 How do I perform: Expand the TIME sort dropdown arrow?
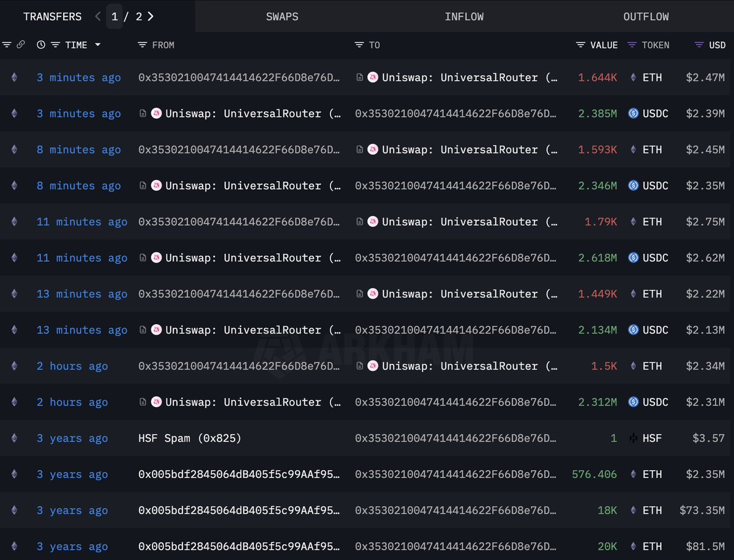click(97, 45)
